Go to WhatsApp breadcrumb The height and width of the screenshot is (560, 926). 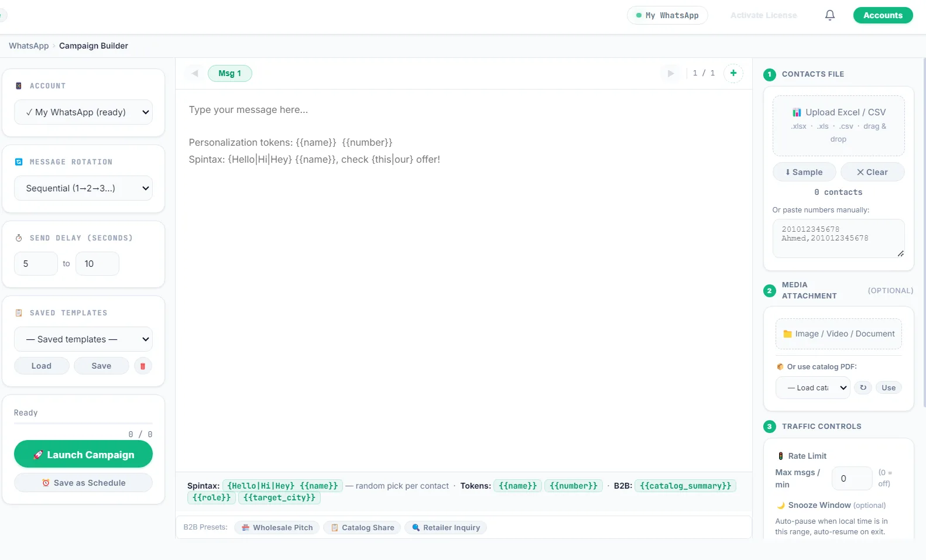tap(29, 46)
